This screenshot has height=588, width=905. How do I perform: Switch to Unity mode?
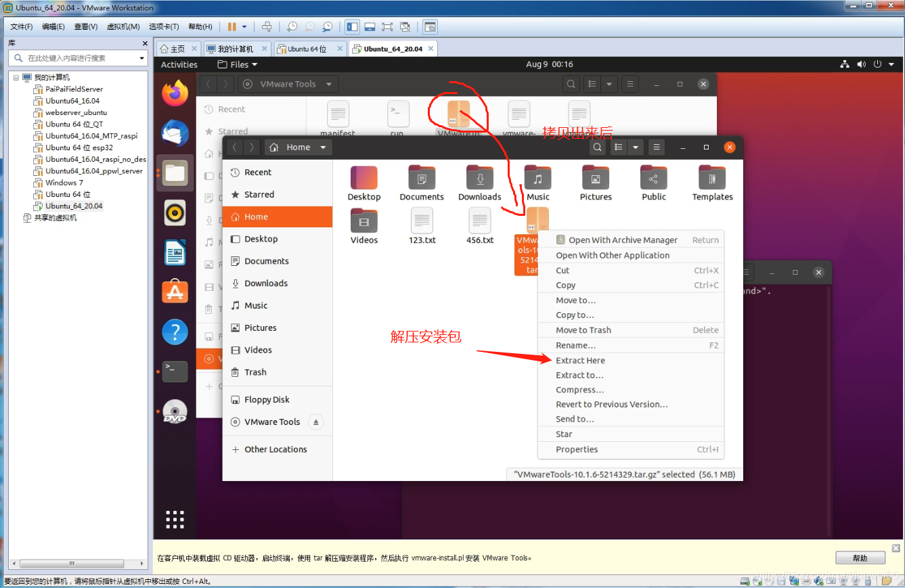(405, 27)
